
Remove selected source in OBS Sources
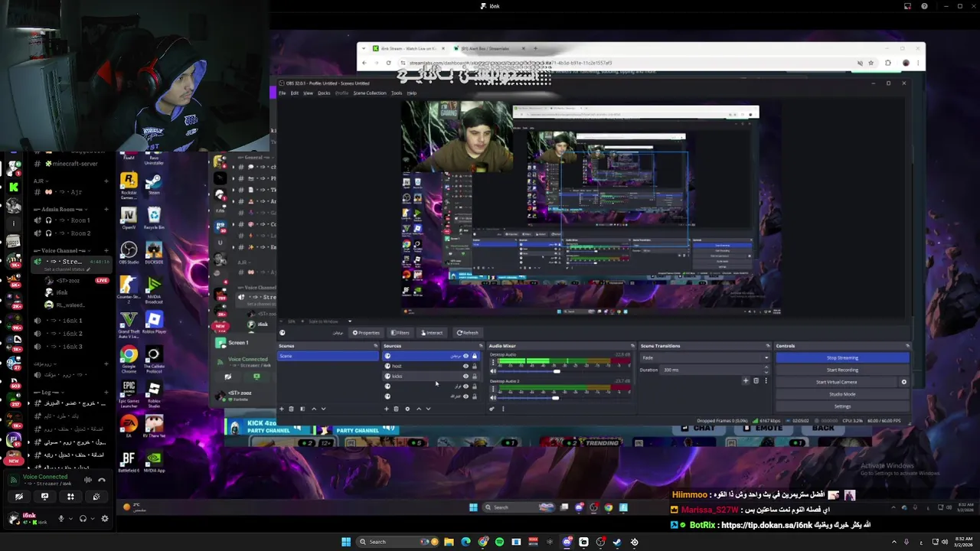click(x=396, y=409)
